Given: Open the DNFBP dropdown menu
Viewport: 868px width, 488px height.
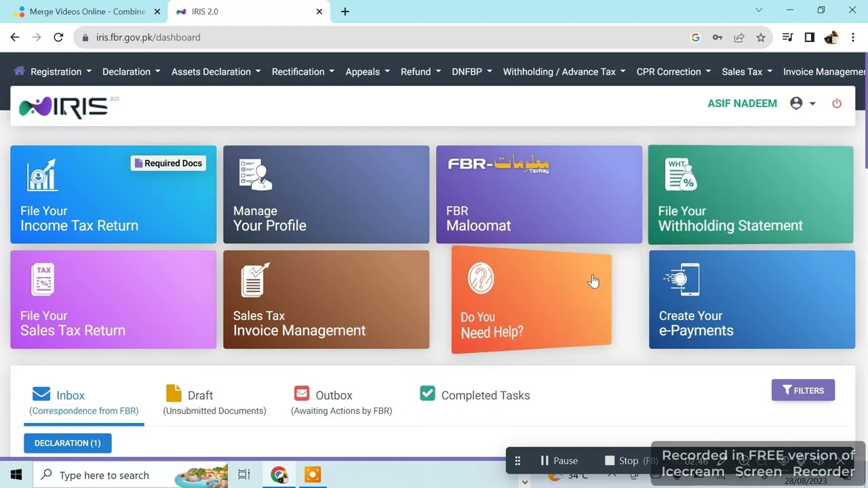Looking at the screenshot, I should tap(472, 71).
